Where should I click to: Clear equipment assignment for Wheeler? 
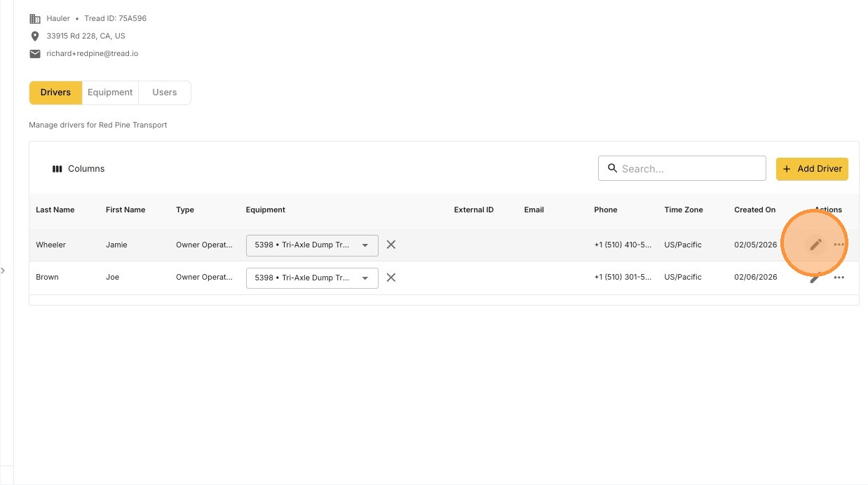tap(391, 245)
